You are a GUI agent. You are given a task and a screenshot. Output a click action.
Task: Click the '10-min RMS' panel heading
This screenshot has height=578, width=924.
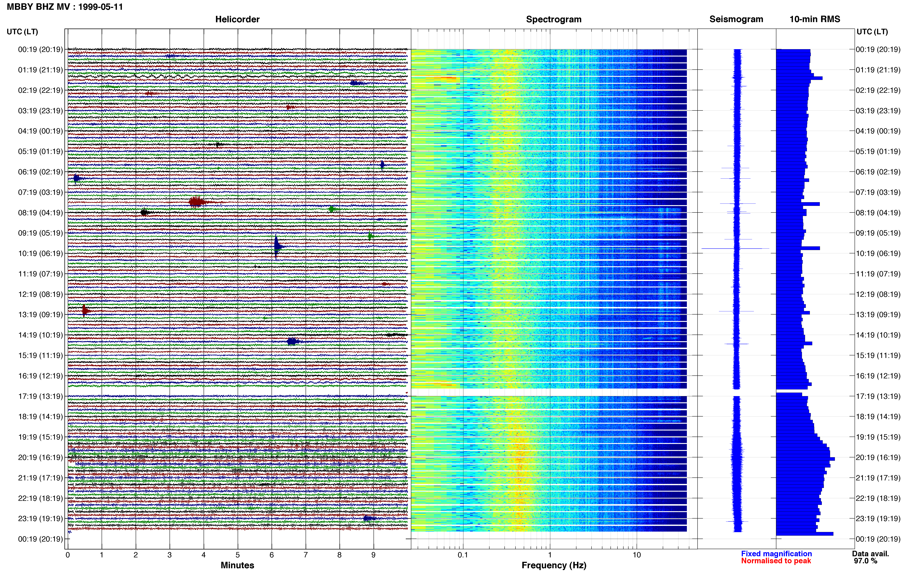[x=815, y=19]
